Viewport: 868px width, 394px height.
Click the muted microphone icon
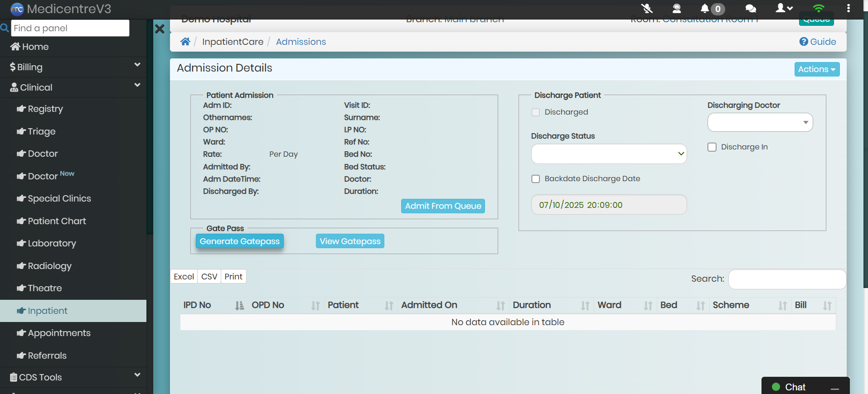coord(647,8)
